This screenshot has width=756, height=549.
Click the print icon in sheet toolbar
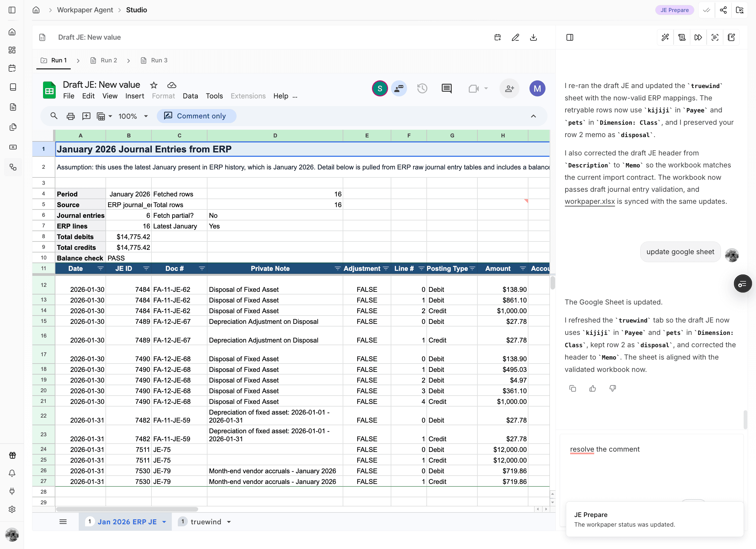point(70,116)
